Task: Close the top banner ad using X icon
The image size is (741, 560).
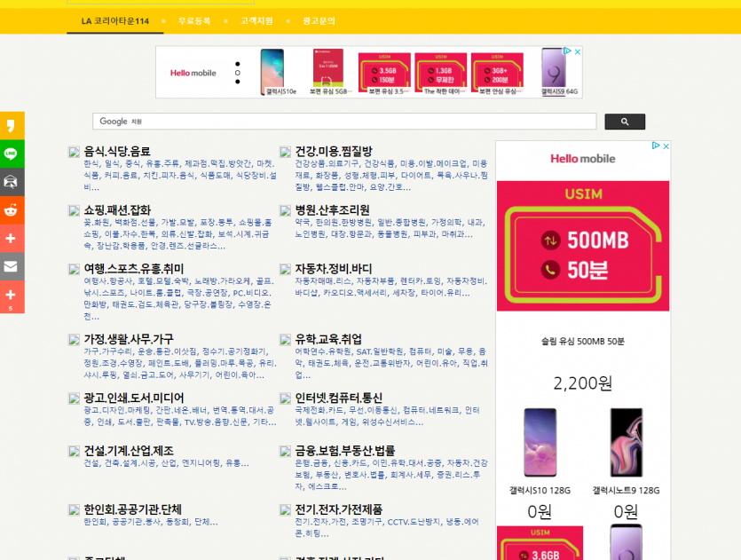Action: 577,51
